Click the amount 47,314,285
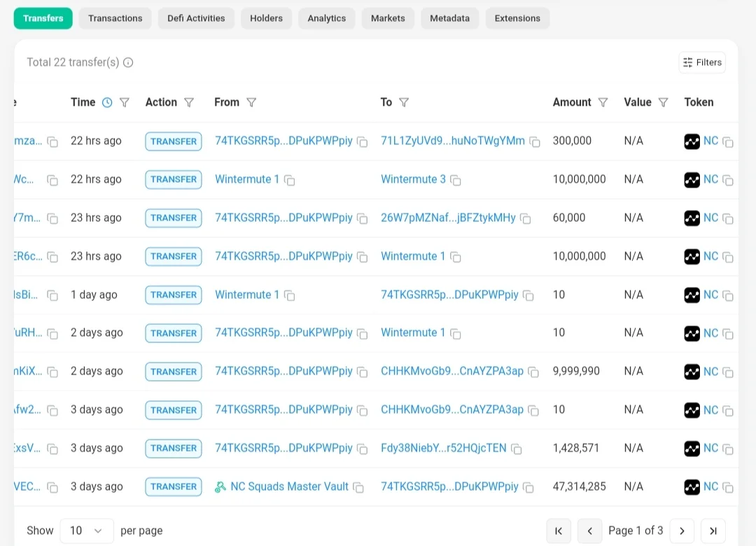Viewport: 756px width, 546px height. click(x=580, y=486)
